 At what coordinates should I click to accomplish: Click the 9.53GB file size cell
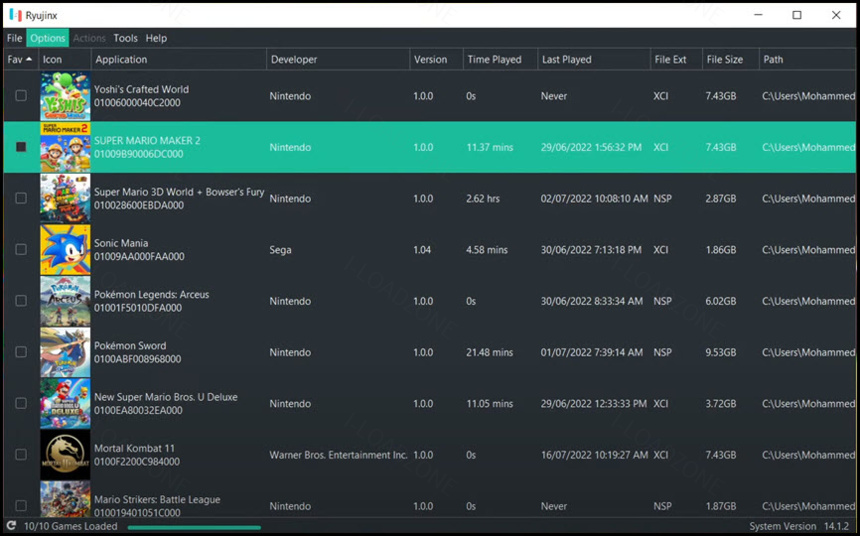pyautogui.click(x=721, y=352)
